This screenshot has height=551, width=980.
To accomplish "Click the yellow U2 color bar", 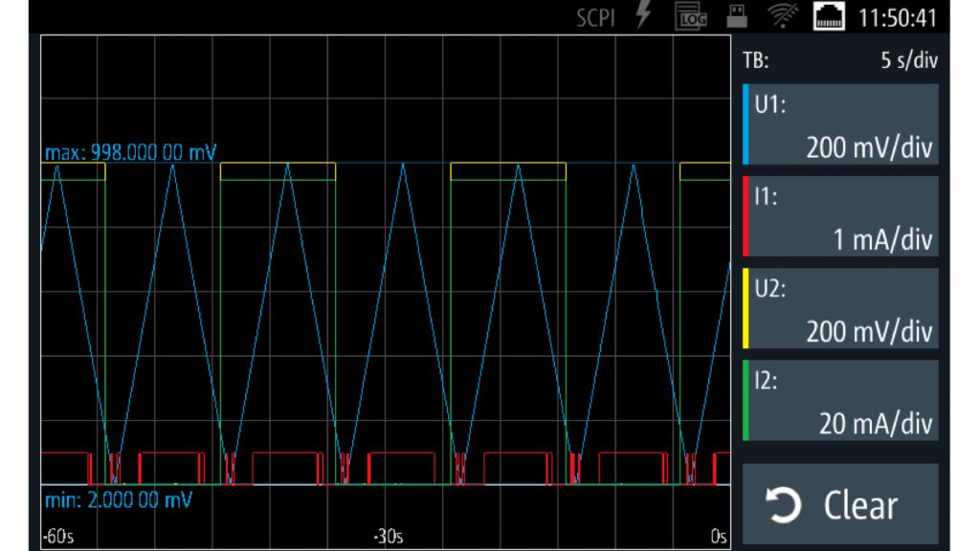I will click(x=746, y=308).
